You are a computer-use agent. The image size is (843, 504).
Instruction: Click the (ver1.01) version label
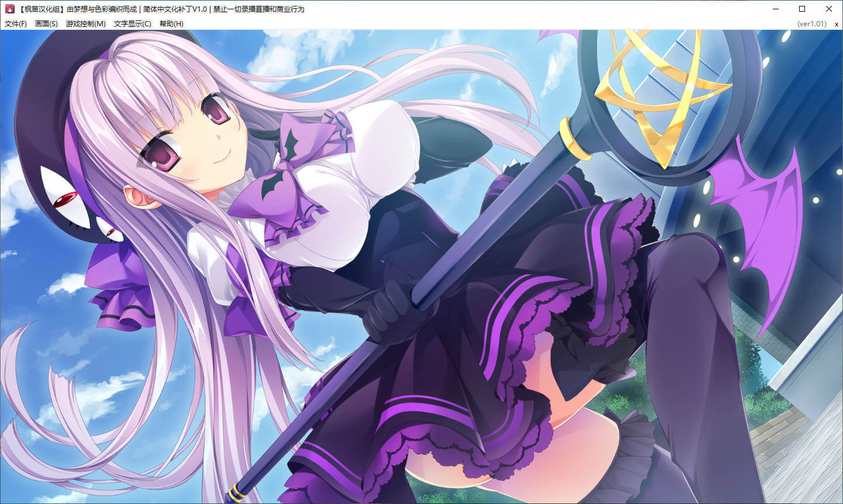pos(811,24)
